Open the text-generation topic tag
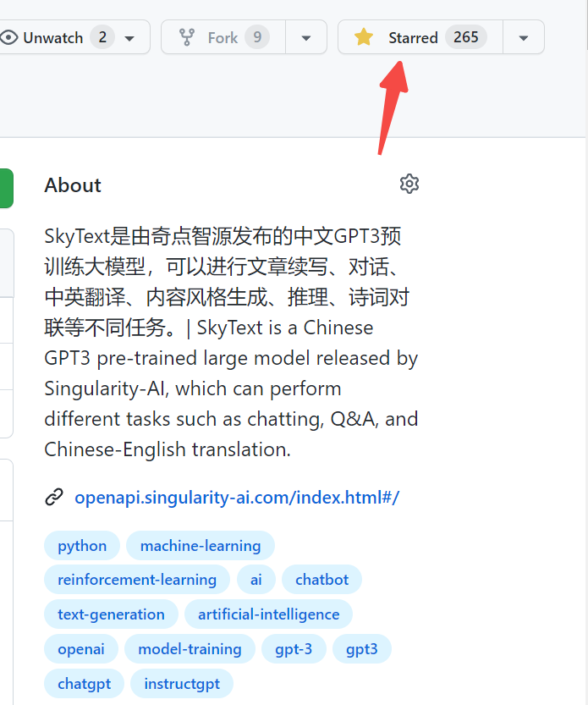 (x=111, y=614)
